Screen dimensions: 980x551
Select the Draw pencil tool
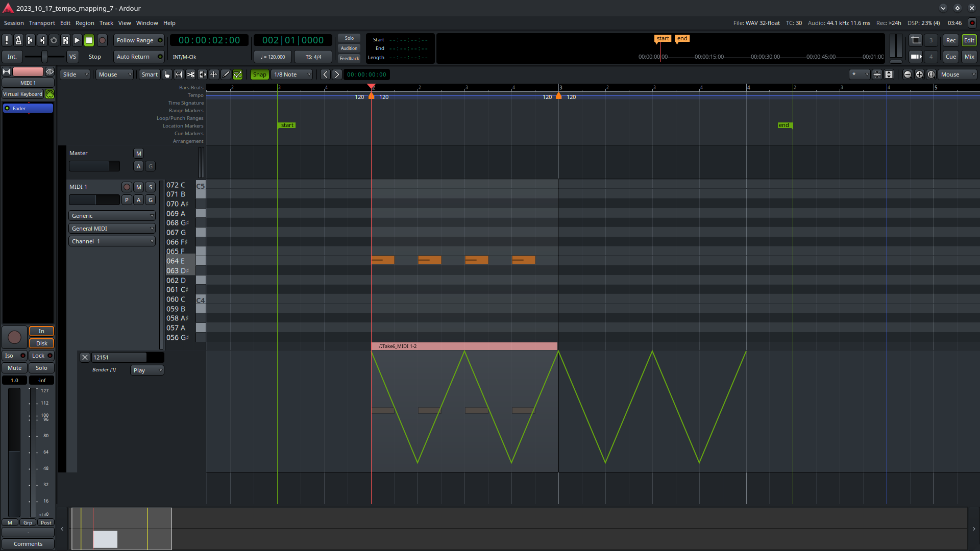pos(226,74)
